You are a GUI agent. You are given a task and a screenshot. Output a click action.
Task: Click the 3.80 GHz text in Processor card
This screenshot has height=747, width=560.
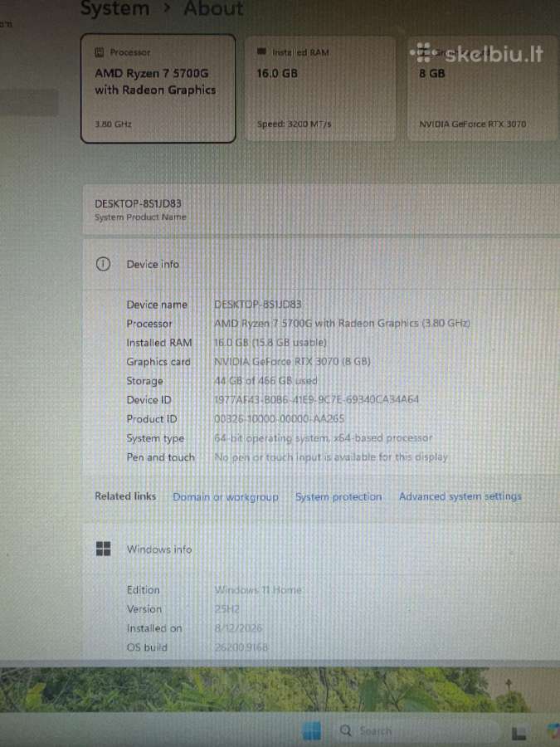(113, 124)
